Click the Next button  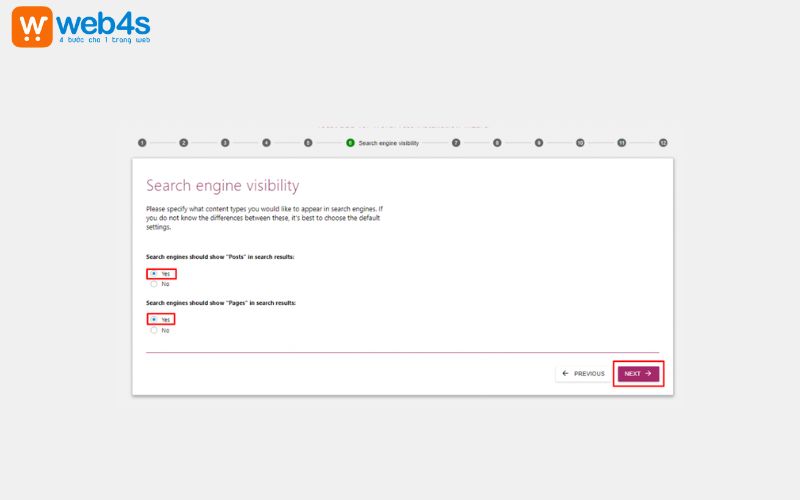[637, 373]
